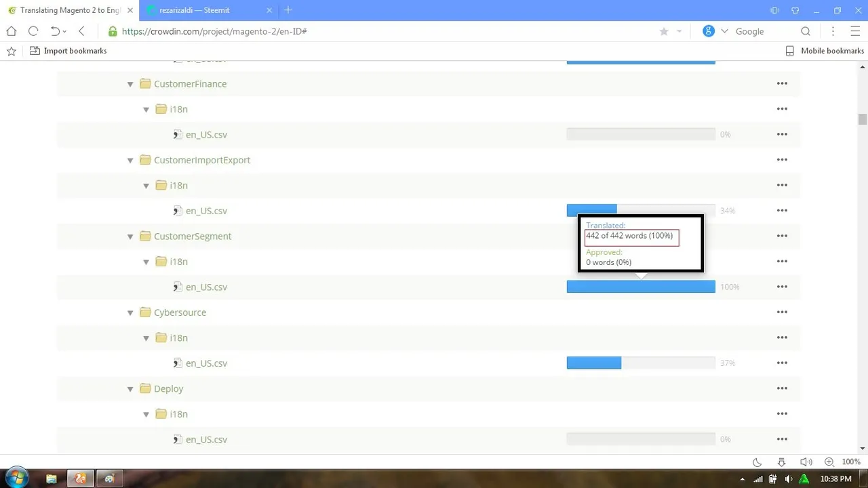Open a new browser tab
Screen dimensions: 868x488
pos(288,10)
